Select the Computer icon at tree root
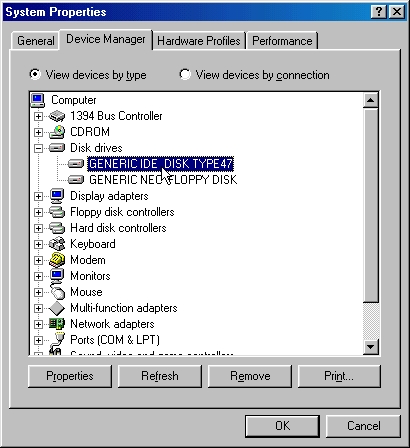Viewport: 410px width, 448px height. (x=38, y=100)
